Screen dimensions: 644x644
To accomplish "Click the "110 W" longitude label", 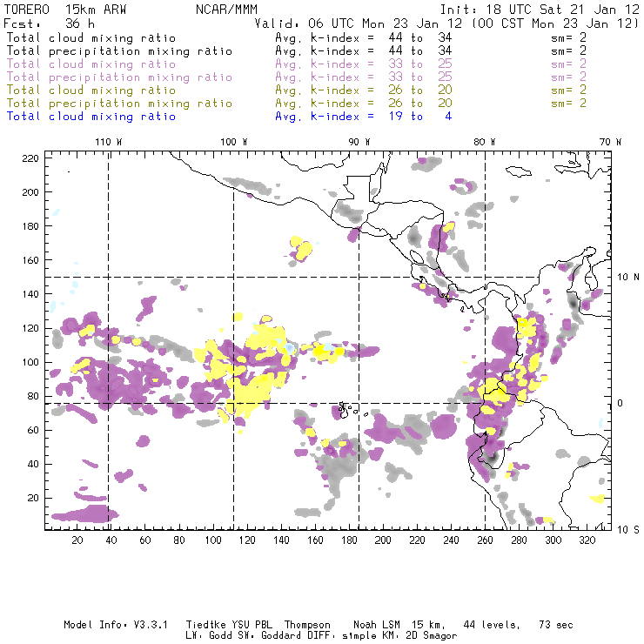I will pyautogui.click(x=109, y=142).
